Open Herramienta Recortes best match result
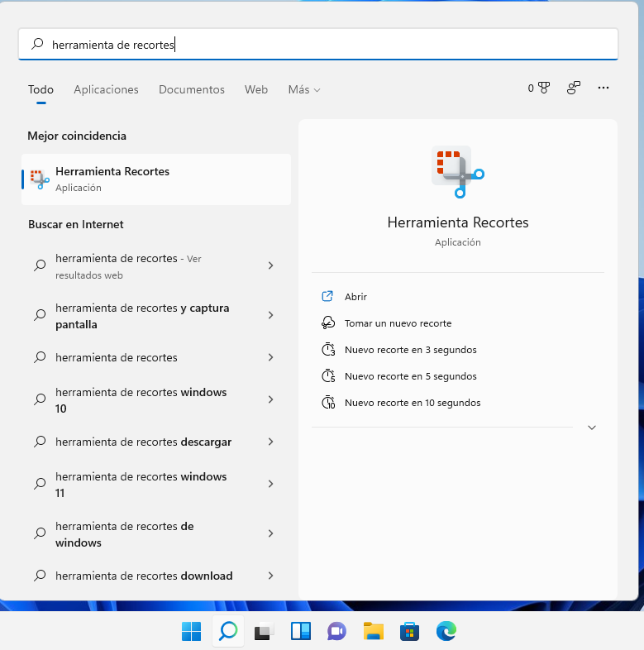This screenshot has width=644, height=650. point(156,179)
